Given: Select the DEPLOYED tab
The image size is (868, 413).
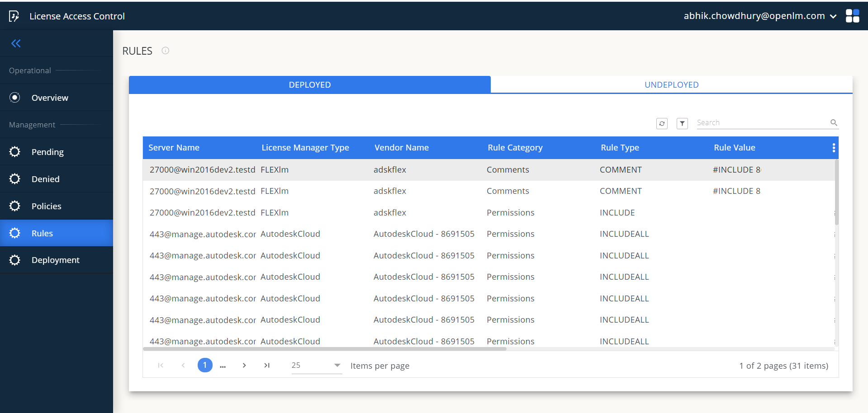Looking at the screenshot, I should [309, 84].
